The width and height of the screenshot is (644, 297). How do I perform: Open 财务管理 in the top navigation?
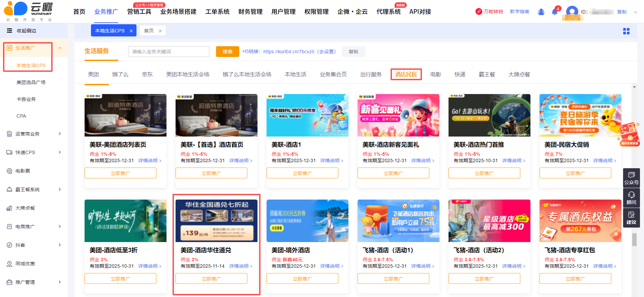250,12
